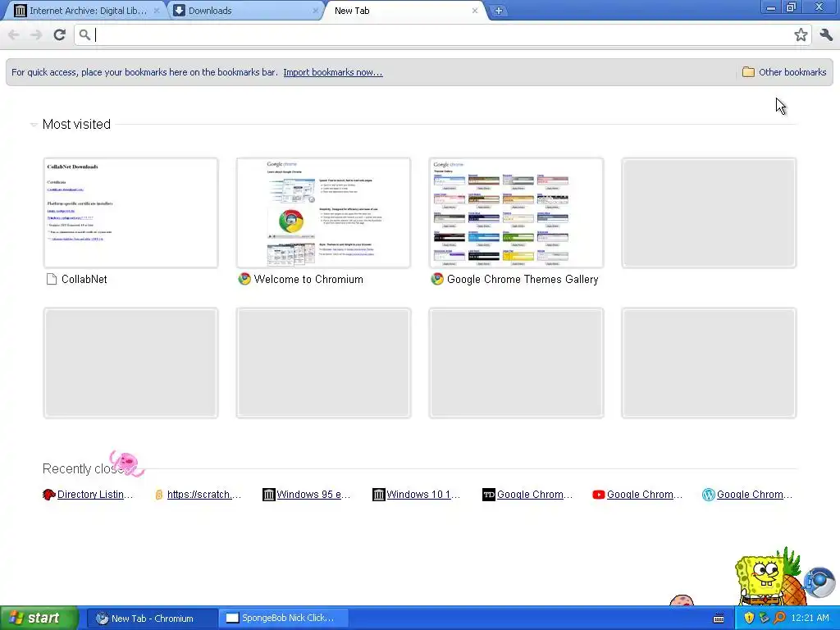840x630 pixels.
Task: Click Chromium icon beside Welcome to Chromium
Action: coord(244,279)
